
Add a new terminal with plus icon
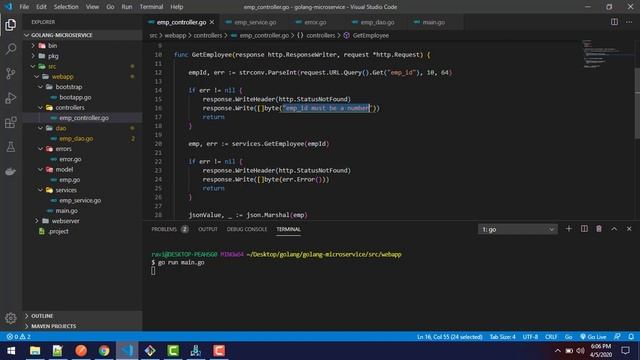[x=569, y=229]
